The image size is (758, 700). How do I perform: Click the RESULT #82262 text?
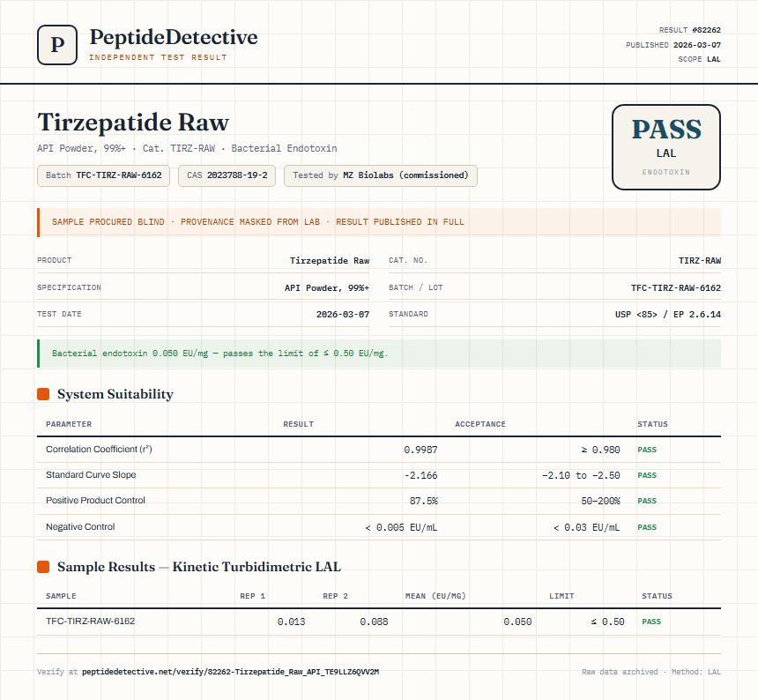click(690, 30)
